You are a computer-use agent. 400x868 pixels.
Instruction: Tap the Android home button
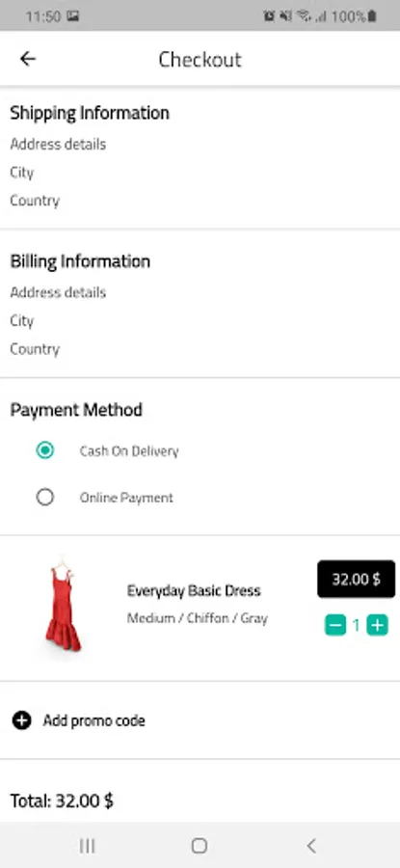[200, 845]
